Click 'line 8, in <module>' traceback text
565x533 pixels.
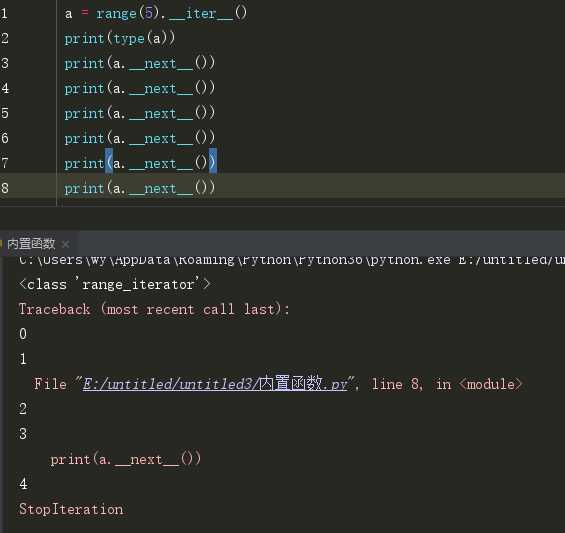click(447, 384)
